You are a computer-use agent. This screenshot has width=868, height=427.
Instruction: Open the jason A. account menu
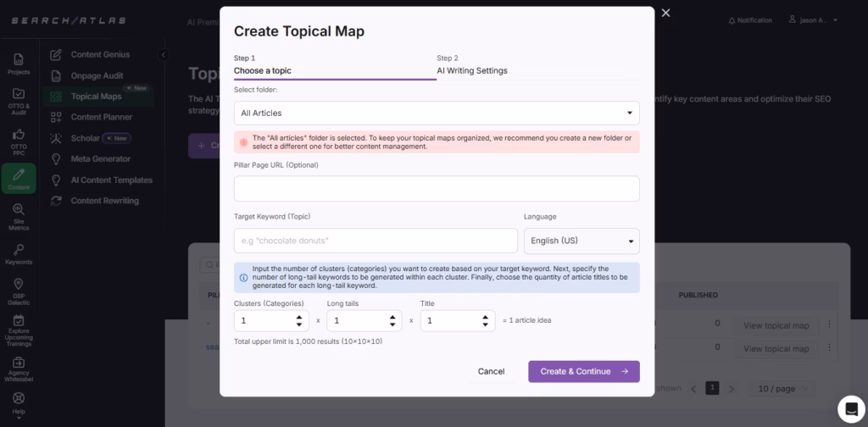pyautogui.click(x=812, y=20)
